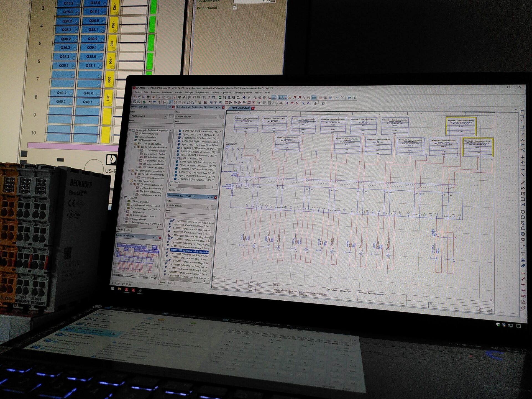532x399 pixels.
Task: Switch to Liste tab in Seiten panel
Action: [128, 230]
